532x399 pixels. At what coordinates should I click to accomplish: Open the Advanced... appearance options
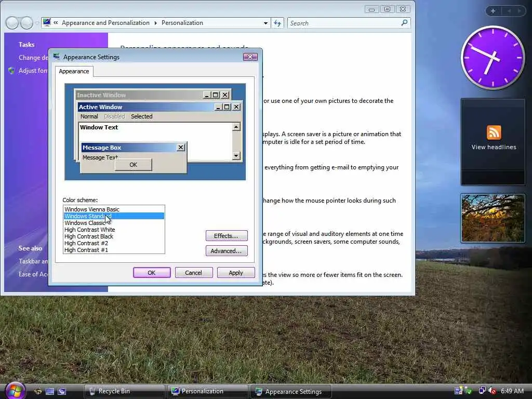tap(227, 251)
